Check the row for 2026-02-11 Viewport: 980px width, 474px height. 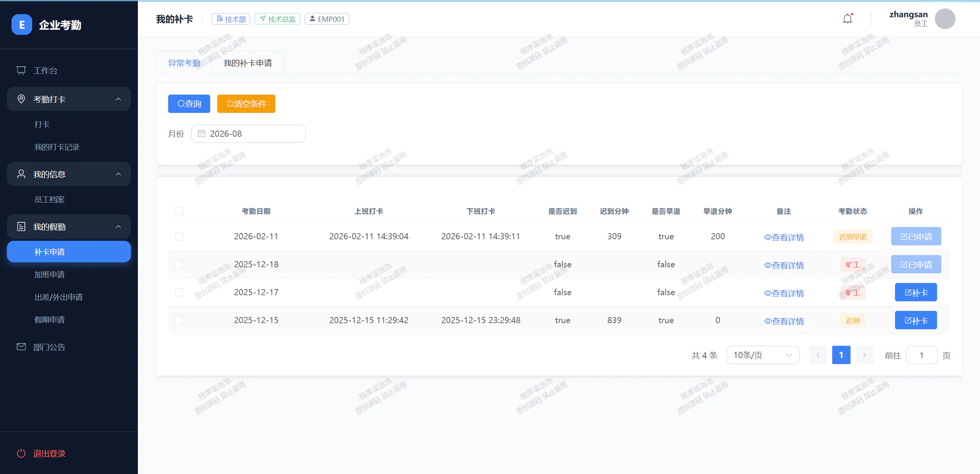[179, 236]
